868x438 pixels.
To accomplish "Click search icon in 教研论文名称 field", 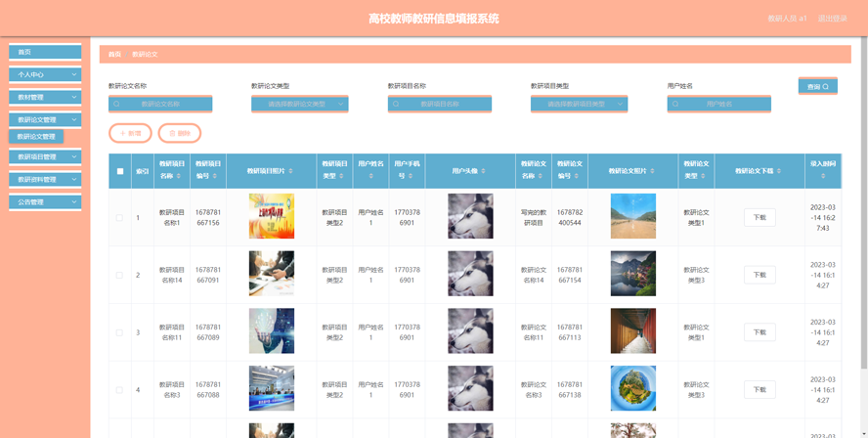I will coord(116,104).
